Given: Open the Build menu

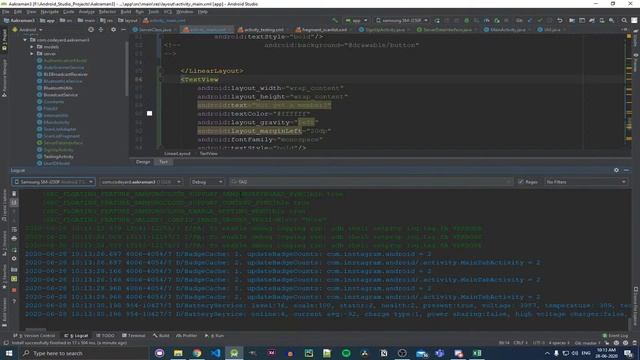Looking at the screenshot, I should click(125, 12).
